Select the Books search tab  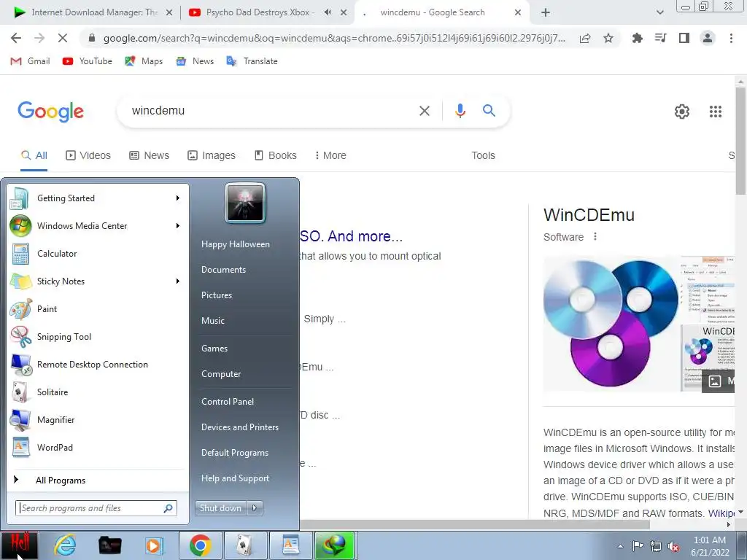(x=275, y=155)
